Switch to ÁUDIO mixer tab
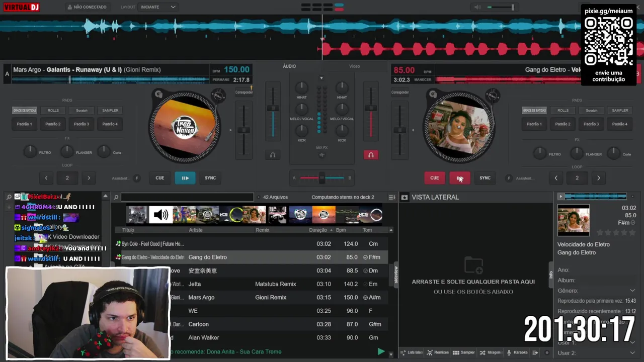The width and height of the screenshot is (644, 362). coord(289,66)
